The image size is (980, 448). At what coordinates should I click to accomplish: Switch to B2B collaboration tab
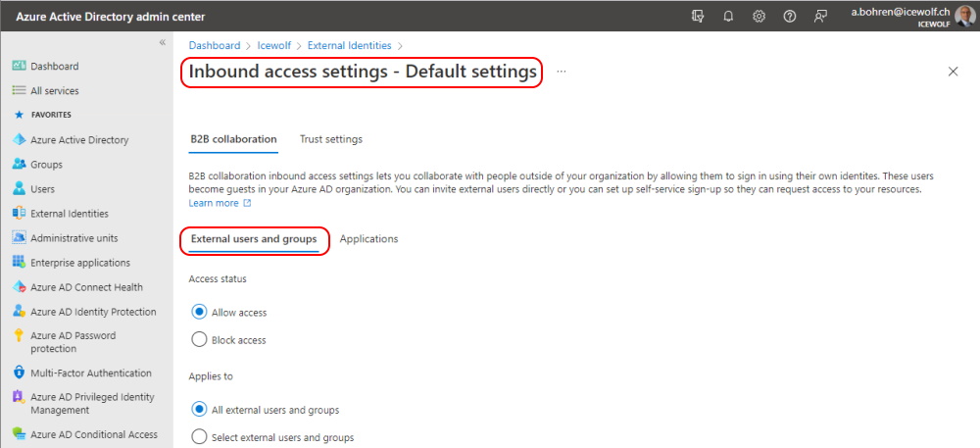pyautogui.click(x=234, y=139)
